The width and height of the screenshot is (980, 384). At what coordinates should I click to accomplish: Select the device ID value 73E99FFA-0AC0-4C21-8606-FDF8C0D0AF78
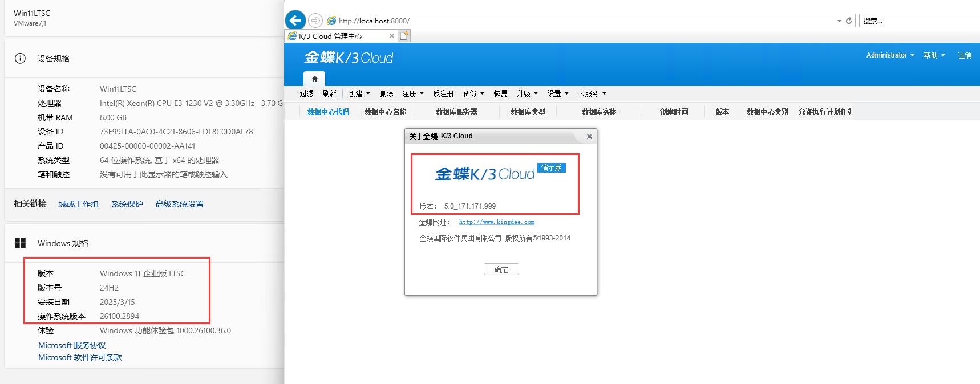point(176,132)
